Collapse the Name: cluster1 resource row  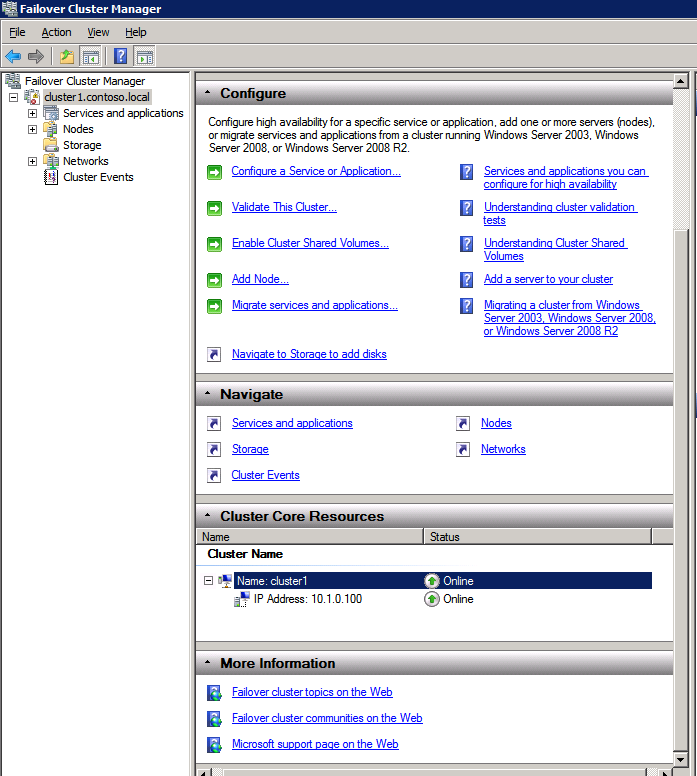[x=208, y=581]
